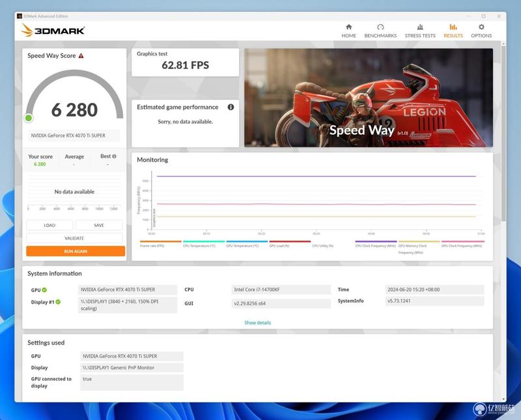Viewport: 521px width, 420px height.
Task: Click the scrollbar down arrow
Action: pos(503,399)
